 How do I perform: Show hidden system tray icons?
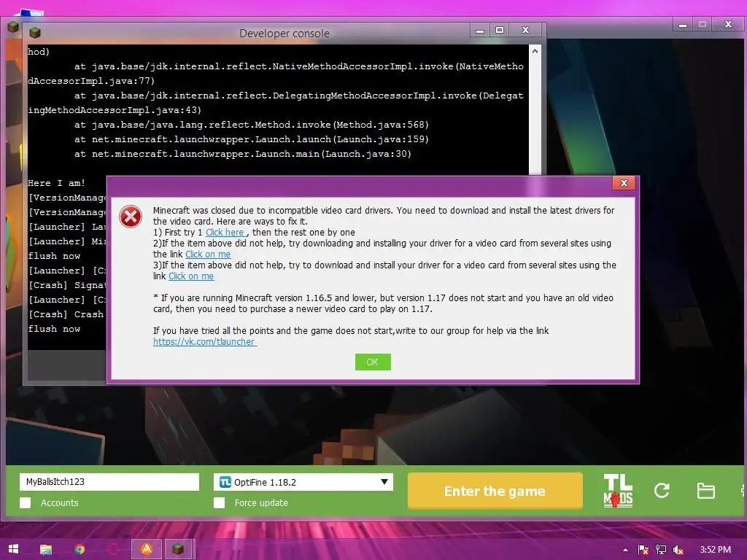[625, 550]
